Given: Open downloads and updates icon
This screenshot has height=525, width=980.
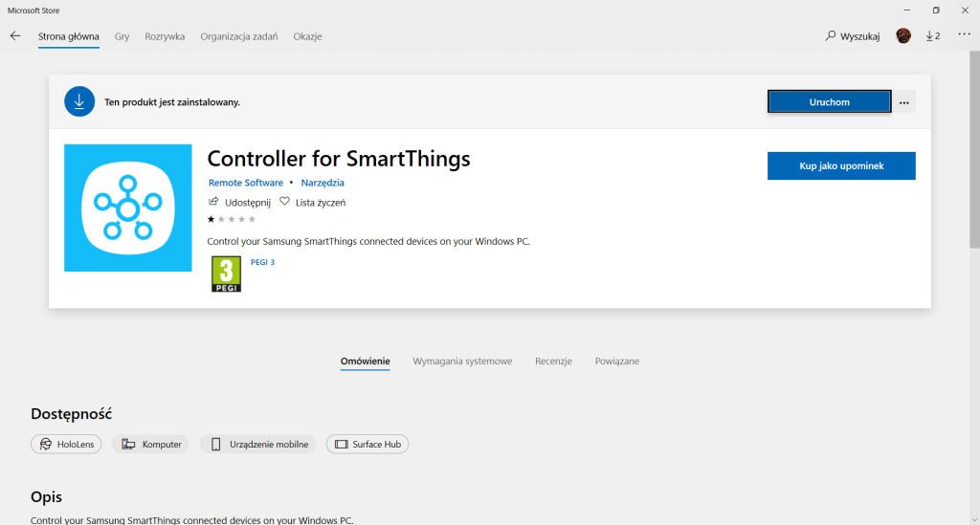Looking at the screenshot, I should pyautogui.click(x=932, y=36).
